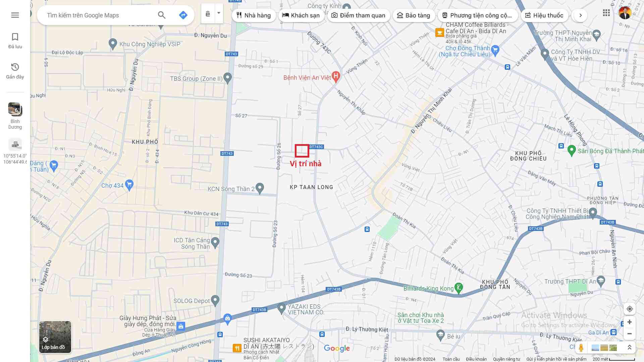This screenshot has height=362, width=644.
Task: Open Gần đây recent history
Action: click(x=15, y=71)
